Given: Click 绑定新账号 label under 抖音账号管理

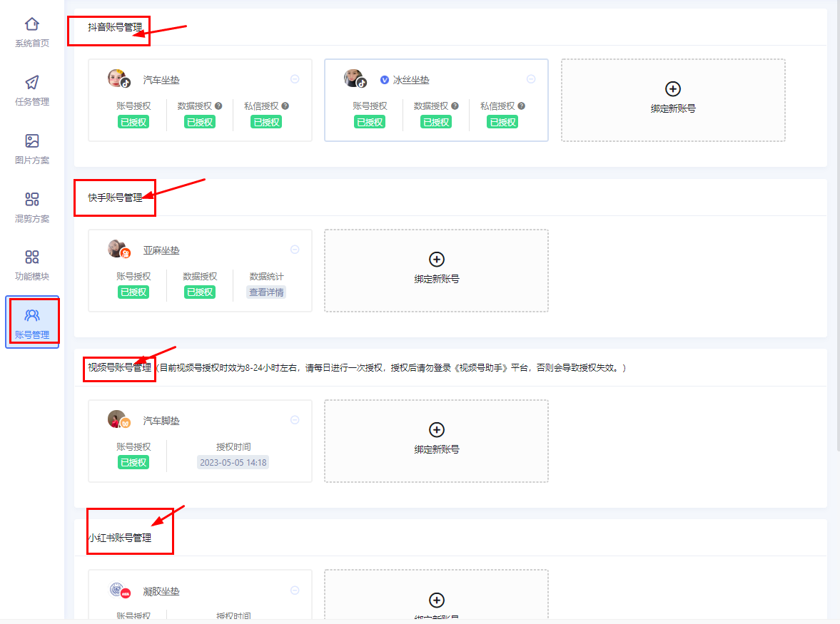Looking at the screenshot, I should (x=673, y=108).
